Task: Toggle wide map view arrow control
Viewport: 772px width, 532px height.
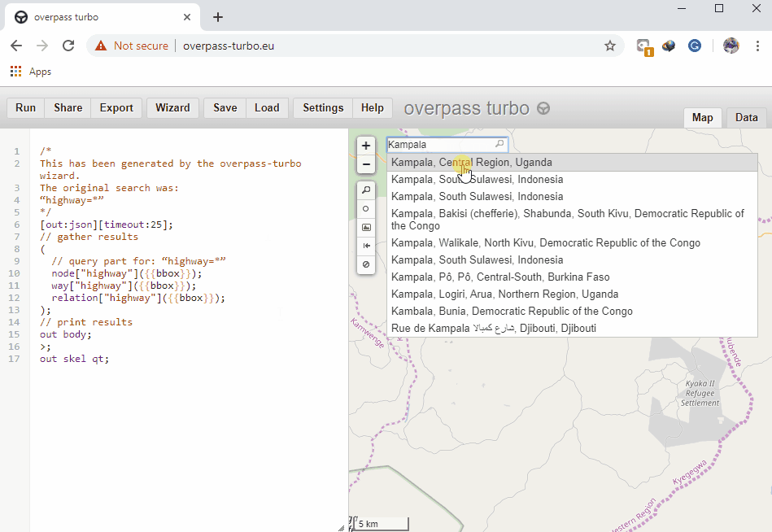Action: (x=366, y=246)
